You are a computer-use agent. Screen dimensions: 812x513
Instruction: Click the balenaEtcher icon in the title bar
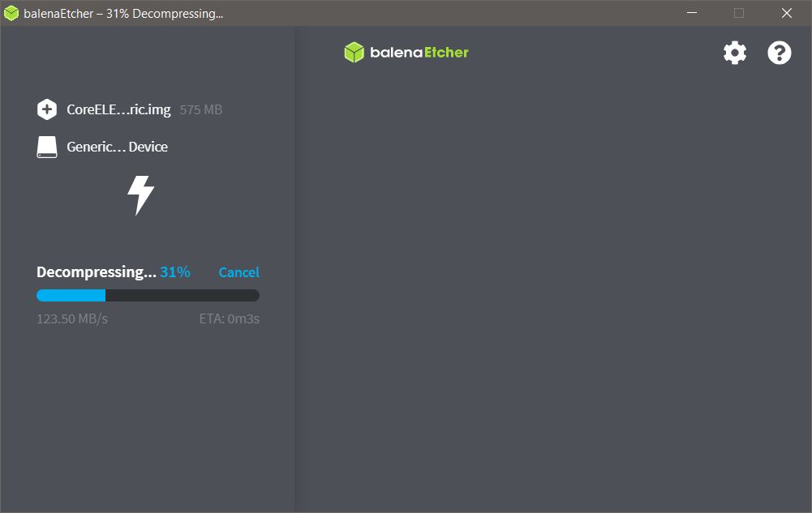tap(11, 14)
